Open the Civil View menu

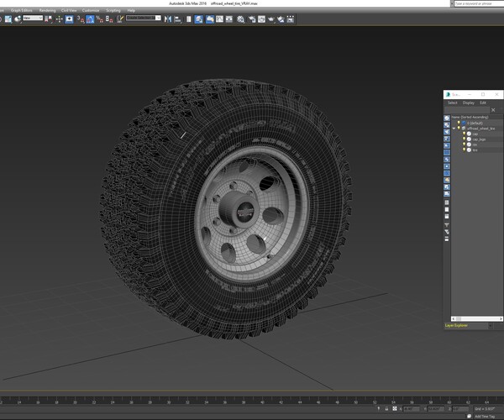69,10
